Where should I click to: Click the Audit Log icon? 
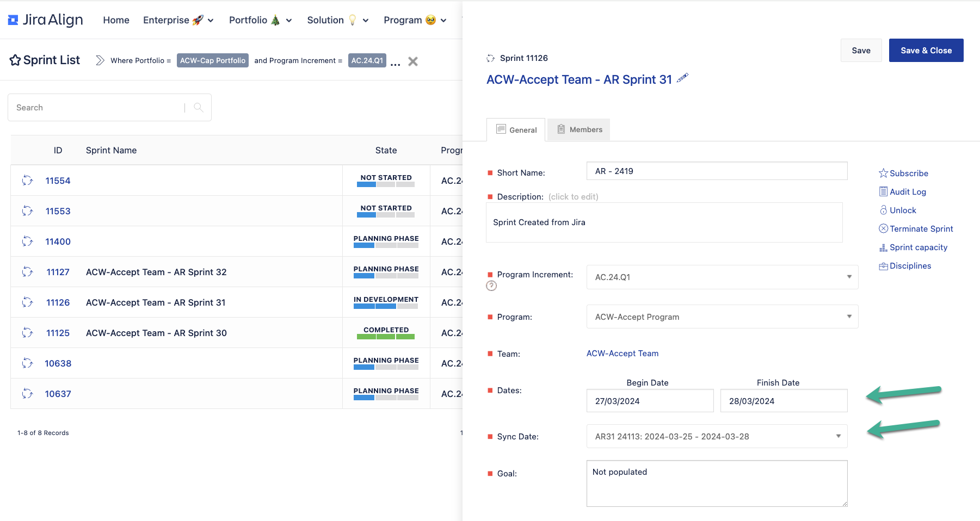click(x=883, y=191)
